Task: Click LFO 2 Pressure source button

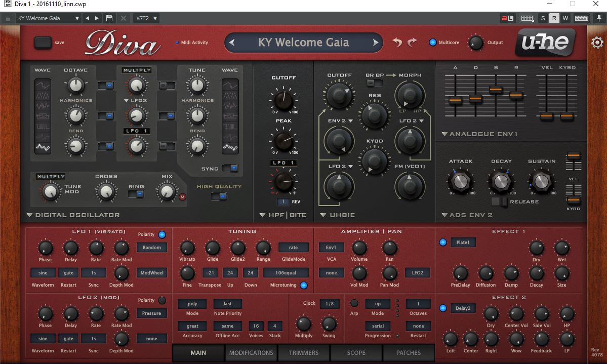Action: [152, 313]
